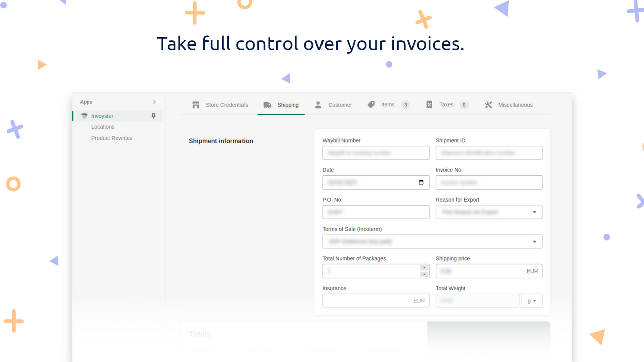Switch to the Miscellaneous tab
644x362 pixels.
tap(508, 105)
